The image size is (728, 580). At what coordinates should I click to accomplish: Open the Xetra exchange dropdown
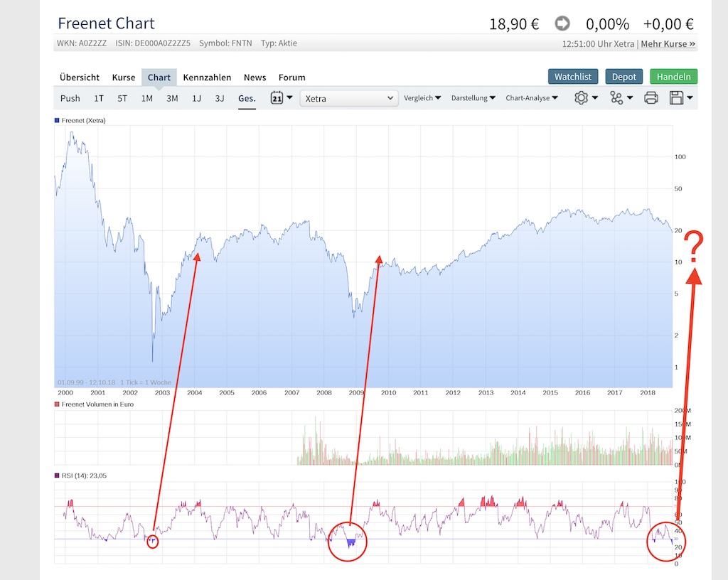point(348,98)
